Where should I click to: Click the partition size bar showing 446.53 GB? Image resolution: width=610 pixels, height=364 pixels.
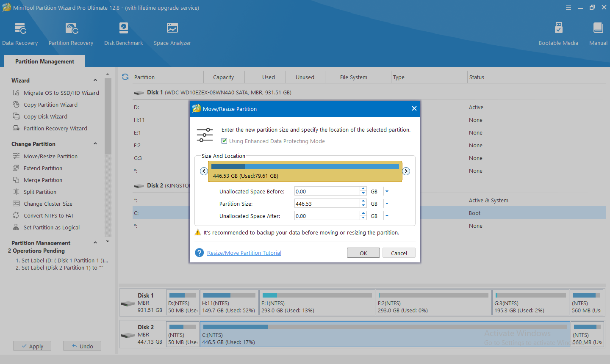point(305,171)
